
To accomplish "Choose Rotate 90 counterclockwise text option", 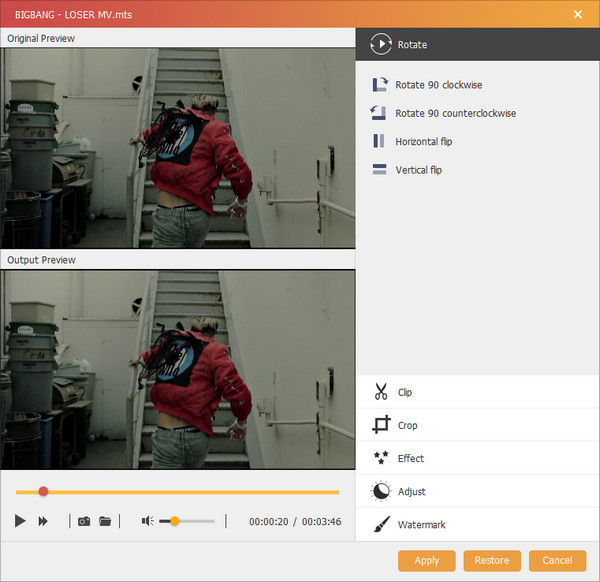I will [x=455, y=113].
